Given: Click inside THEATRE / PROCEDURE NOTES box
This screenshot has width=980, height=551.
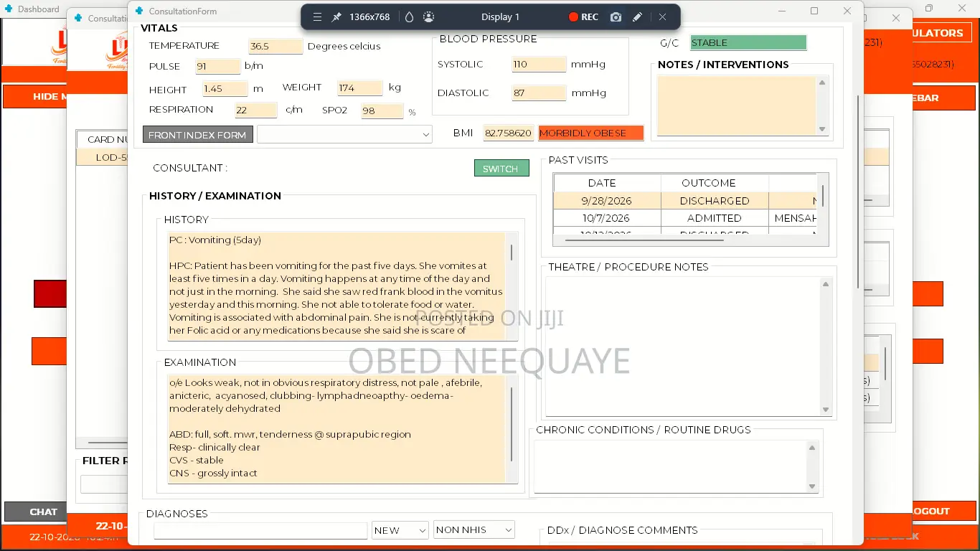Looking at the screenshot, I should (682, 346).
